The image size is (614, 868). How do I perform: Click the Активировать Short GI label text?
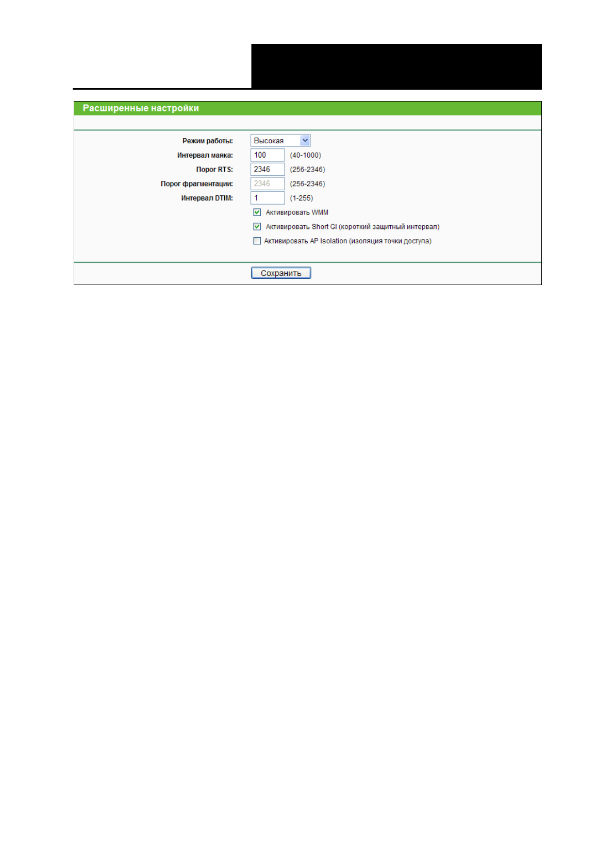[352, 227]
